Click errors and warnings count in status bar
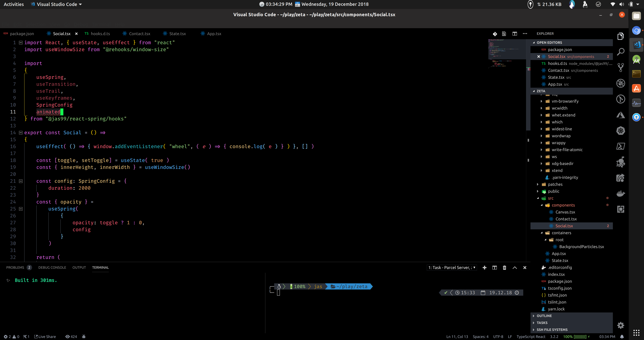Image resolution: width=644 pixels, height=340 pixels. point(11,337)
